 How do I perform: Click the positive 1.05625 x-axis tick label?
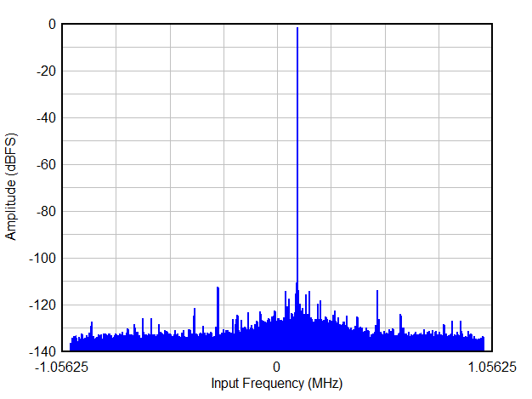click(491, 367)
